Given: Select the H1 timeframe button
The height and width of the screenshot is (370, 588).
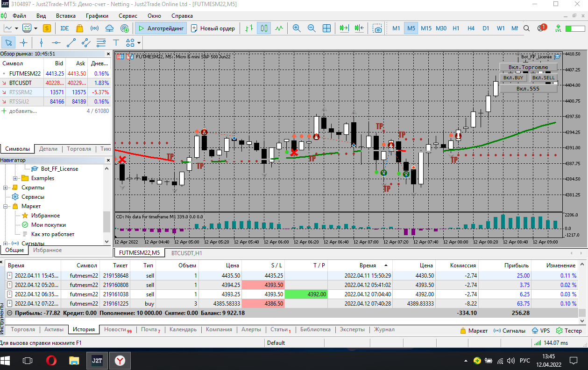Looking at the screenshot, I should click(x=456, y=28).
